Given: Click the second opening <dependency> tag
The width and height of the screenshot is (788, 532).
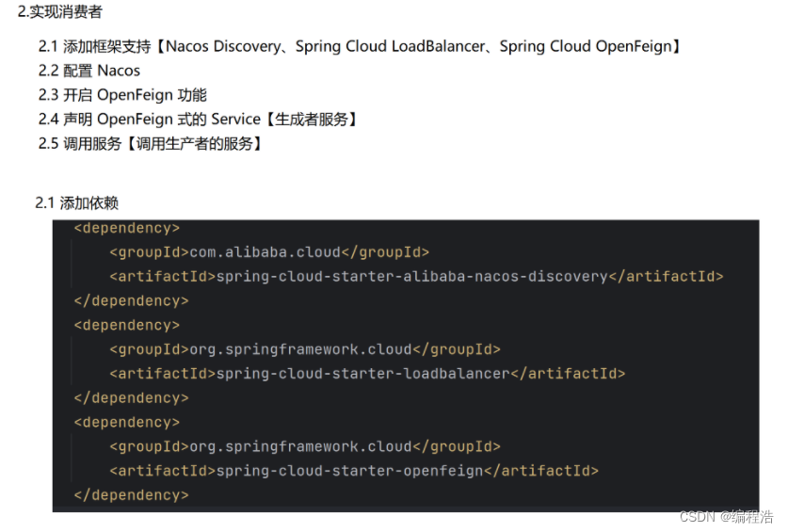Looking at the screenshot, I should click(127, 325).
